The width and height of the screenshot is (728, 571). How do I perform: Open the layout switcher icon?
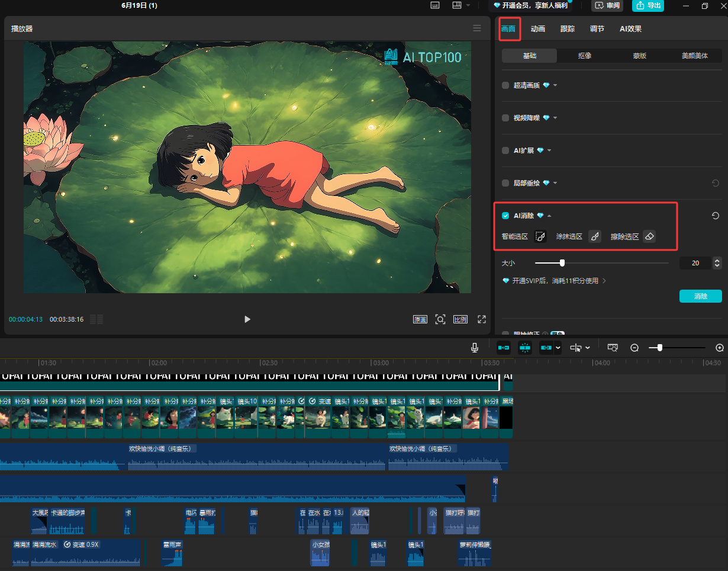(457, 5)
